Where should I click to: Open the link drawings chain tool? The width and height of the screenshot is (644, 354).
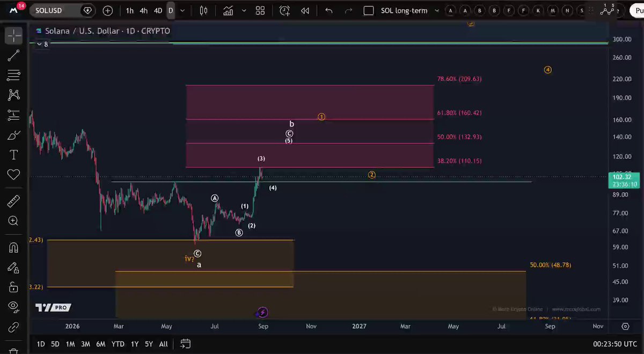13,327
